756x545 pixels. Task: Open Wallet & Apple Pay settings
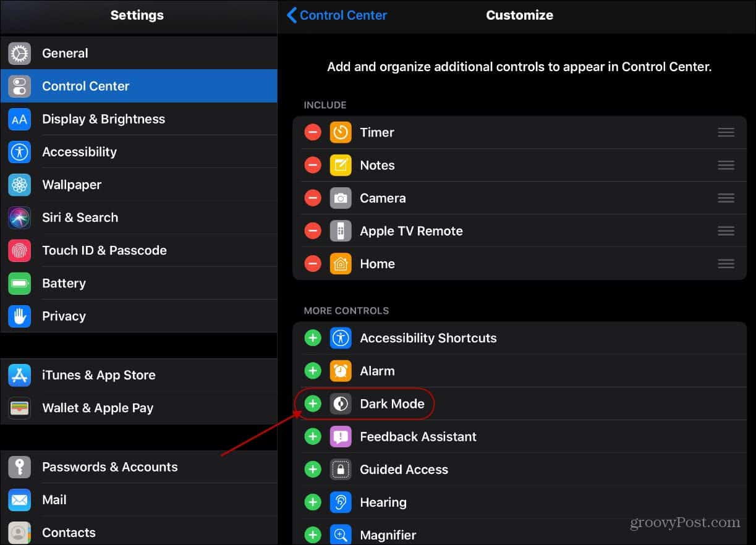pyautogui.click(x=138, y=408)
